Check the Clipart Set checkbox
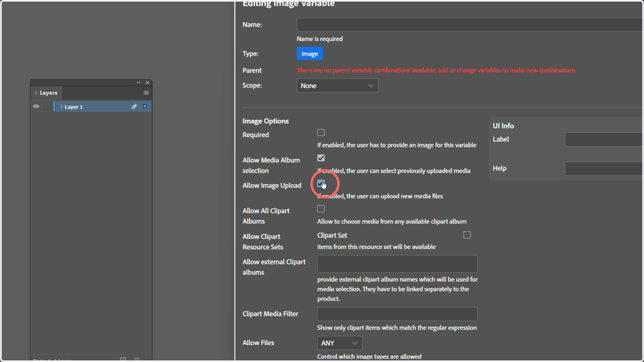The height and width of the screenshot is (362, 644). [x=467, y=235]
